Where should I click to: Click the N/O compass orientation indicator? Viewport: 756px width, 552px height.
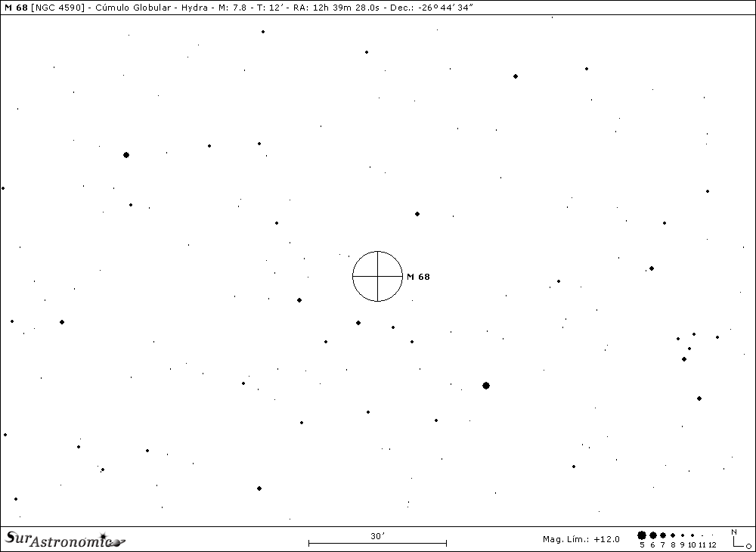coord(739,538)
